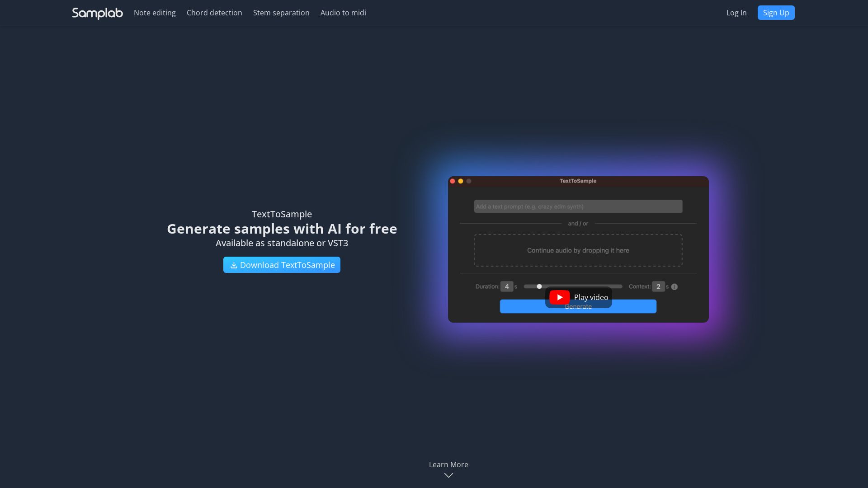Click the yellow traffic light on the TextToSample window
The image size is (868, 488).
coord(461,181)
